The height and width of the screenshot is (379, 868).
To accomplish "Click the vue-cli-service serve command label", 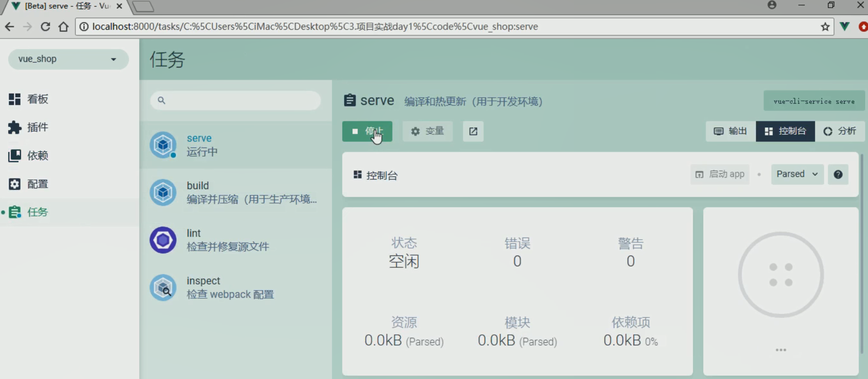I will pos(814,101).
